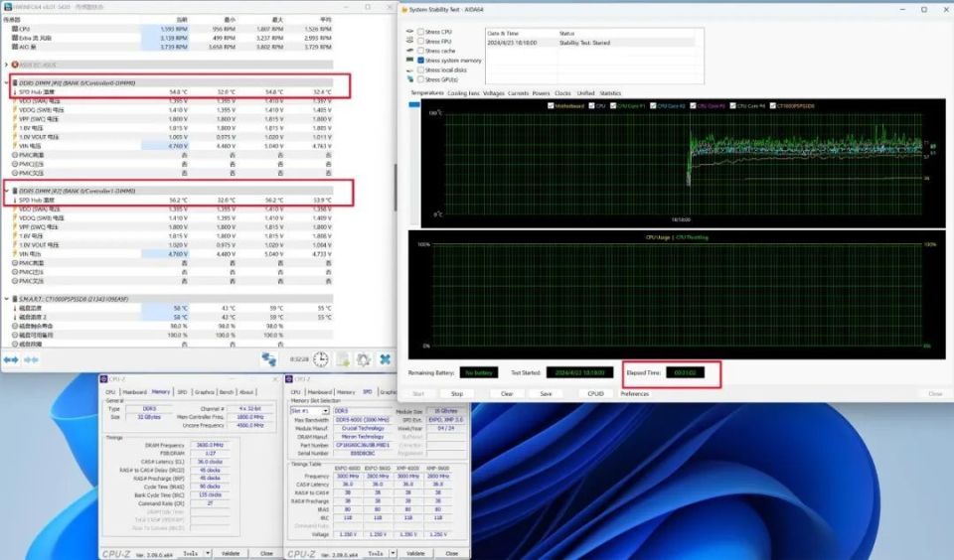The height and width of the screenshot is (560, 954).
Task: Open the Clocks tab in AIDA64
Action: point(562,93)
